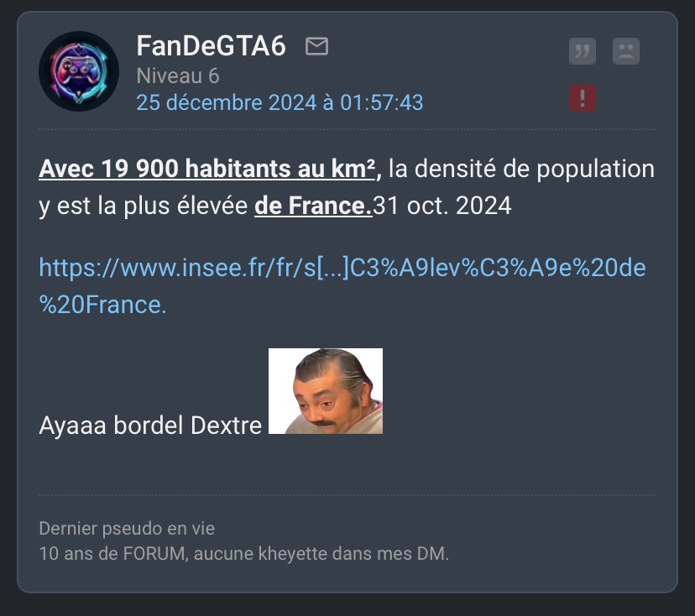Click the "%20France." end of the URL
This screenshot has height=616, width=695.
pos(103,305)
